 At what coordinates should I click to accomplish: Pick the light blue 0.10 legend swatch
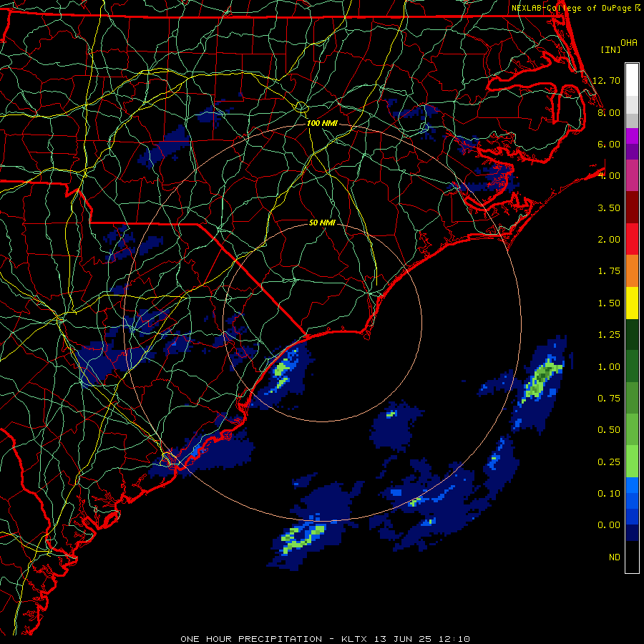[632, 485]
